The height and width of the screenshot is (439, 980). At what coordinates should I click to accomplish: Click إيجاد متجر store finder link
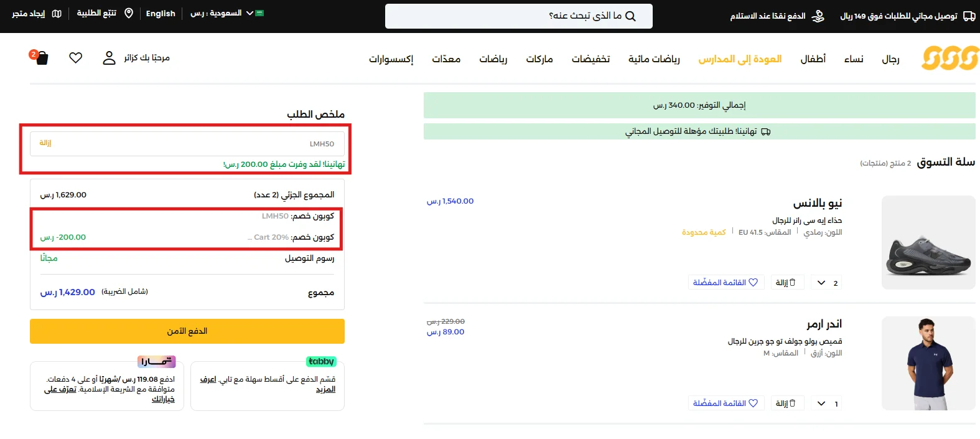pyautogui.click(x=29, y=13)
